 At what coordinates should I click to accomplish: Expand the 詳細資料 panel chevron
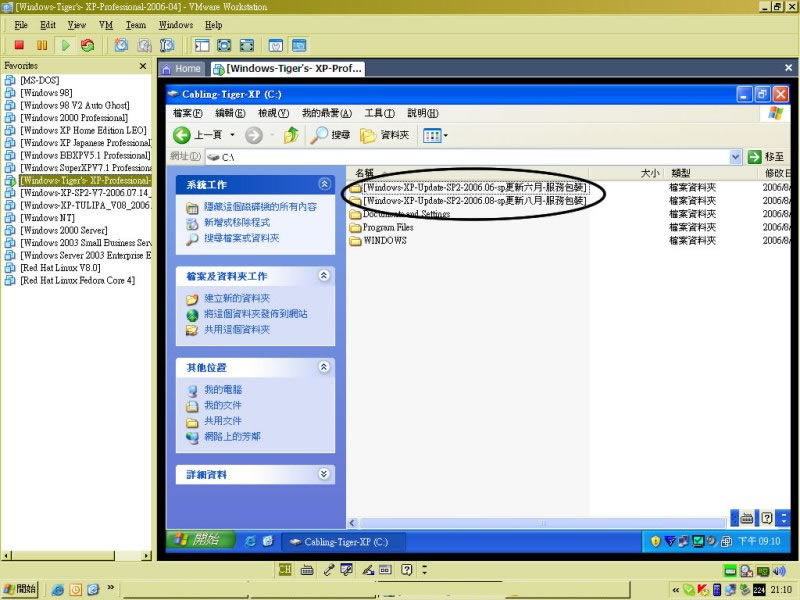tap(324, 474)
